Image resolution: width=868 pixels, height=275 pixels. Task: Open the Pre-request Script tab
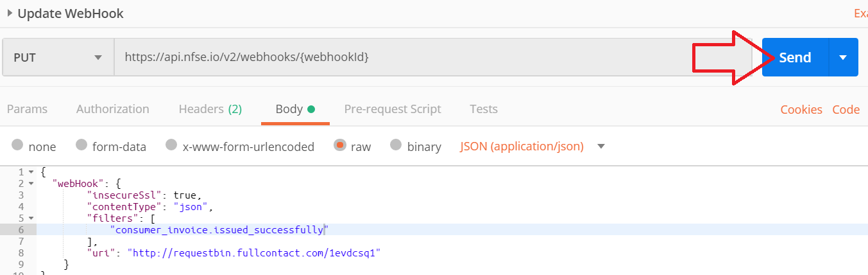pyautogui.click(x=392, y=109)
